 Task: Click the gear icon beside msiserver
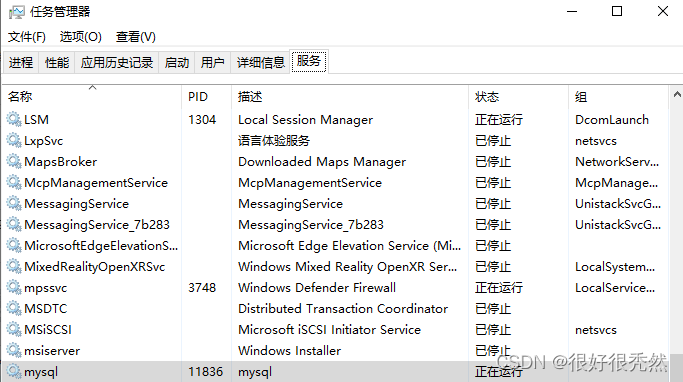point(14,350)
